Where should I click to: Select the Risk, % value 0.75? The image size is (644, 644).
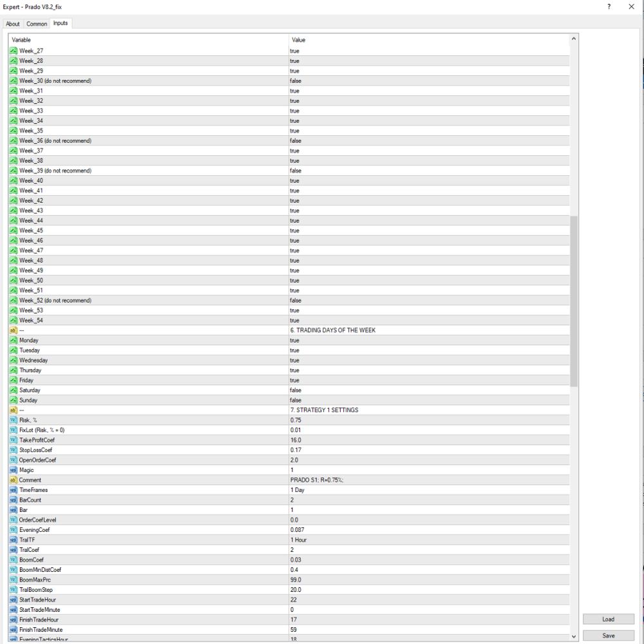point(296,420)
